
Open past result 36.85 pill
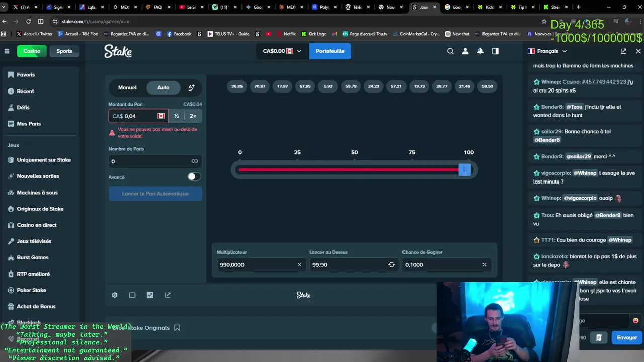pos(237,86)
